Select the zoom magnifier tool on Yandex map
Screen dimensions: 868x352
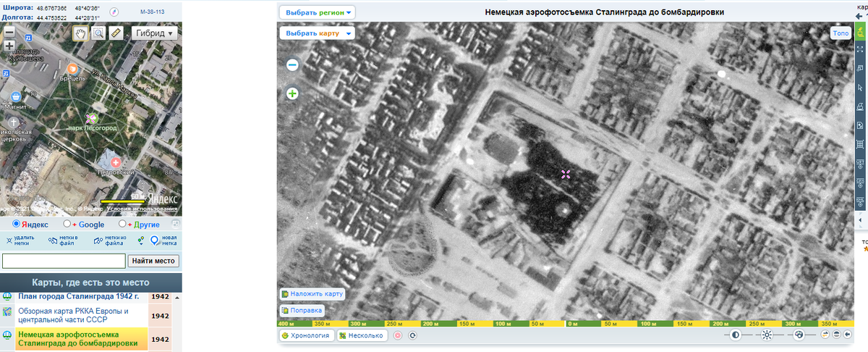[98, 33]
